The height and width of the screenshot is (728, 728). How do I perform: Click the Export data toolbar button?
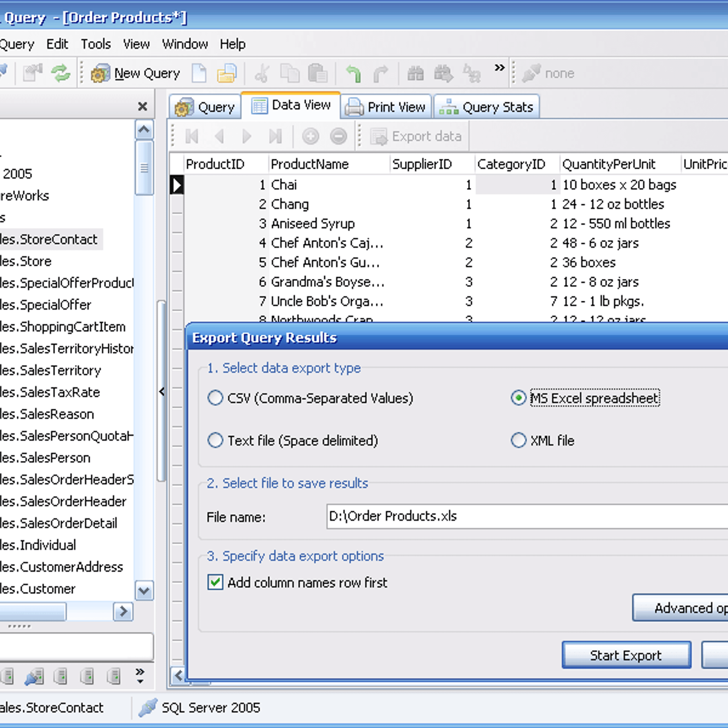click(416, 136)
